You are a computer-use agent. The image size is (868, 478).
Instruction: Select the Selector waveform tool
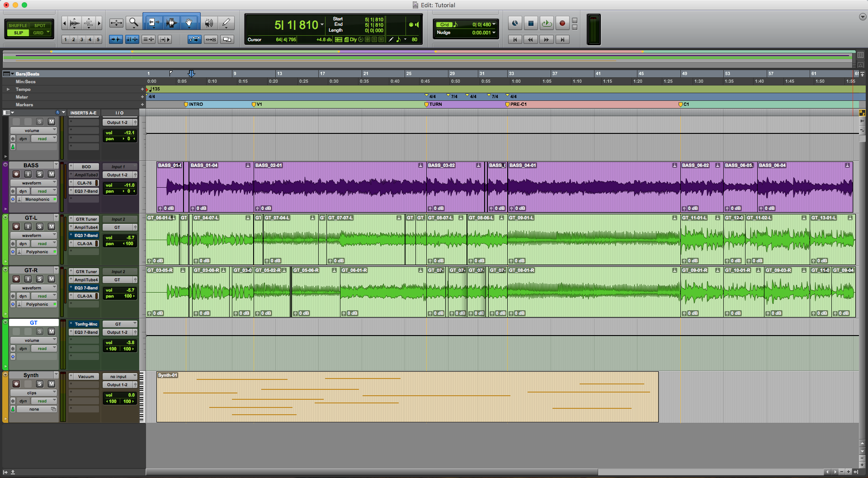[x=171, y=23]
